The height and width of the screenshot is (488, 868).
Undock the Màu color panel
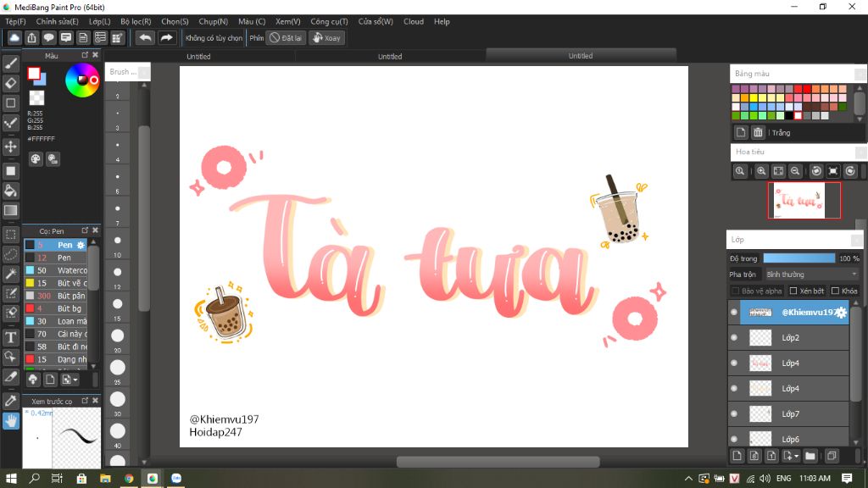85,55
